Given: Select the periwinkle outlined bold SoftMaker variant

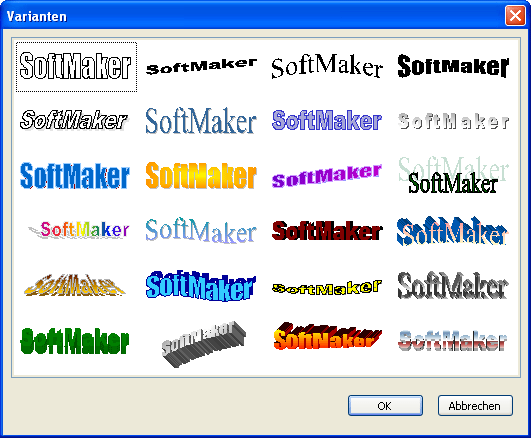Looking at the screenshot, I should tap(327, 120).
